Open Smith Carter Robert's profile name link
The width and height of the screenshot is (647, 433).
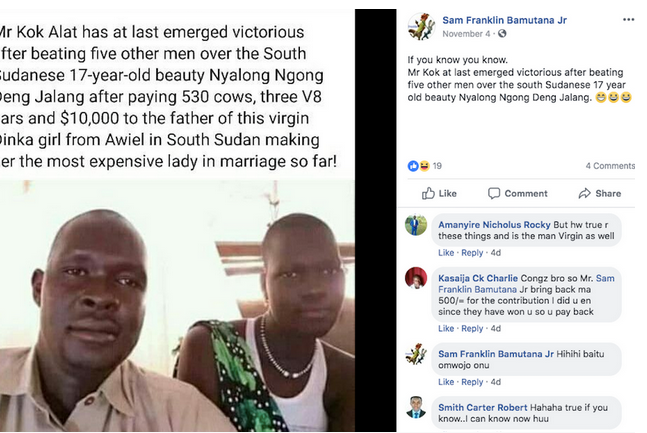482,407
